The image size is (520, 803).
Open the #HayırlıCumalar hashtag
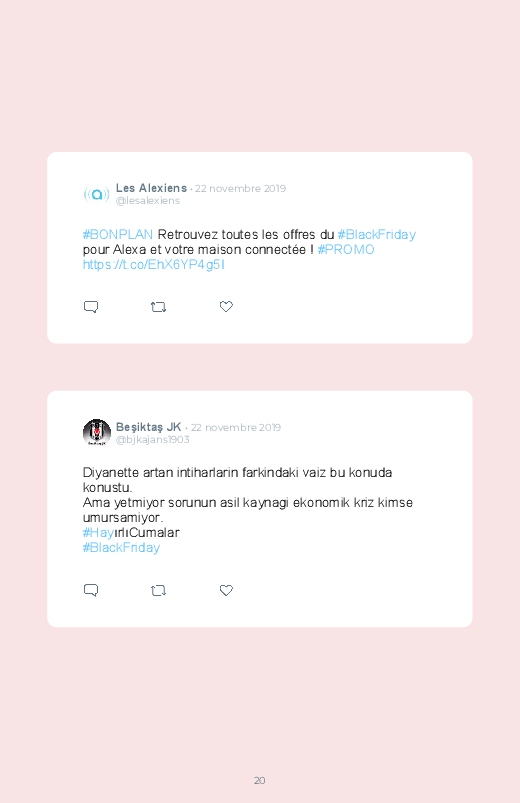(x=131, y=533)
